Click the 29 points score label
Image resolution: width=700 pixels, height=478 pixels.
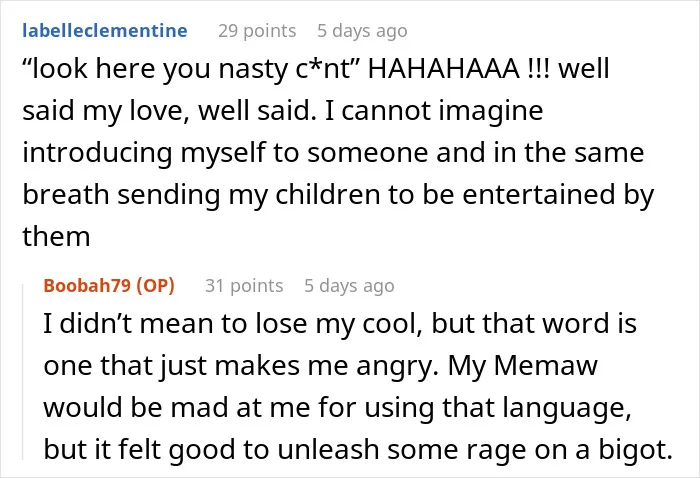pos(257,31)
